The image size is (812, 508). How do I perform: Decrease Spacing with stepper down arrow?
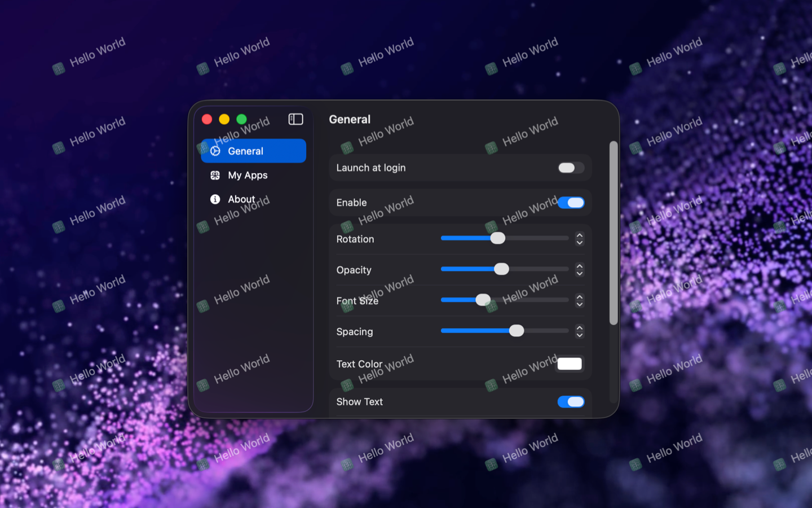(x=579, y=335)
